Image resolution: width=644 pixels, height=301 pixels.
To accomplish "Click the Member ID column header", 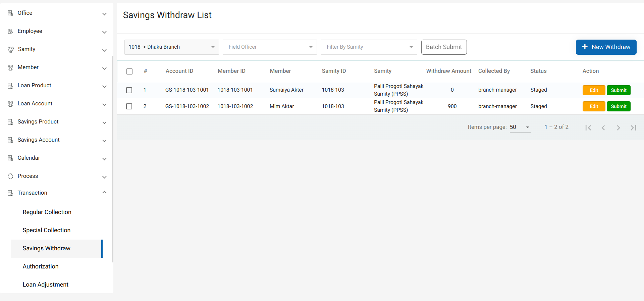I will [231, 71].
